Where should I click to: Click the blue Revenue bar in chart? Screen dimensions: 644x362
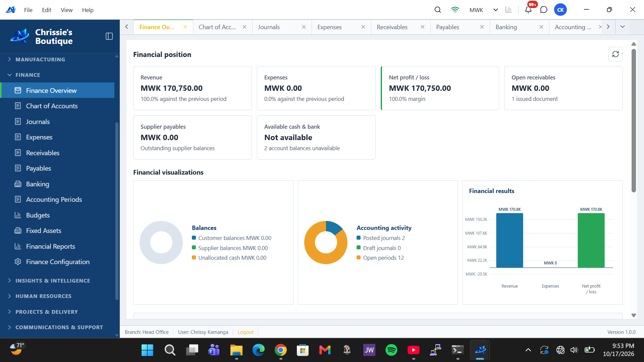point(509,240)
